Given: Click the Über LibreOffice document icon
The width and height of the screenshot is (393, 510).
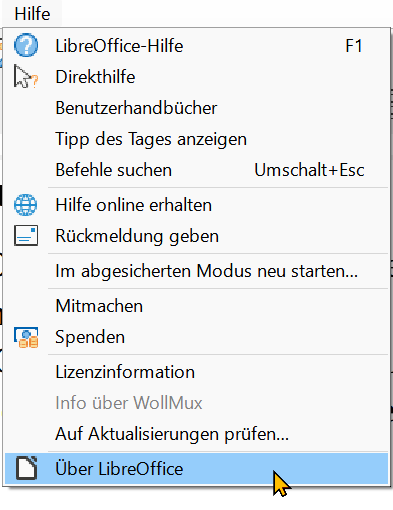Looking at the screenshot, I should (27, 468).
